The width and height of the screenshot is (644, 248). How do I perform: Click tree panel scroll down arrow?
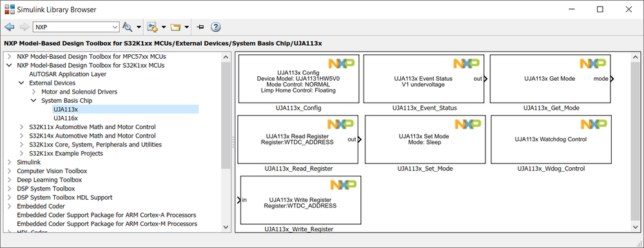click(226, 227)
